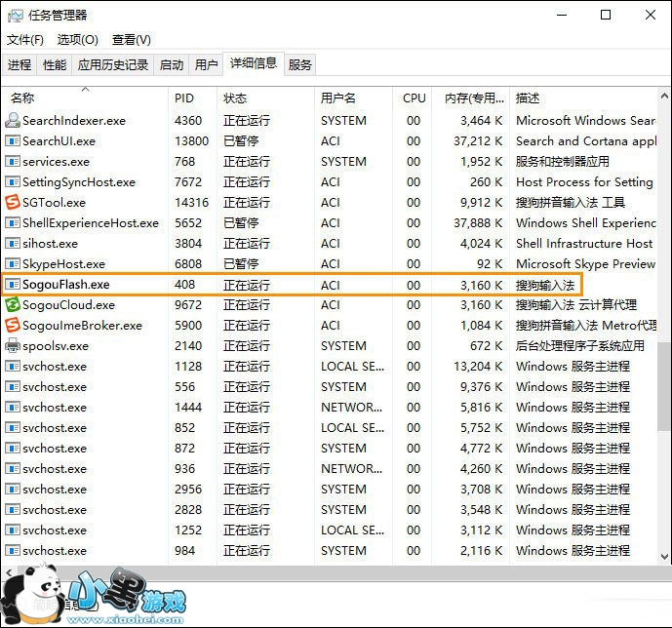Click the SogouImeBroker.exe orange icon

[13, 325]
